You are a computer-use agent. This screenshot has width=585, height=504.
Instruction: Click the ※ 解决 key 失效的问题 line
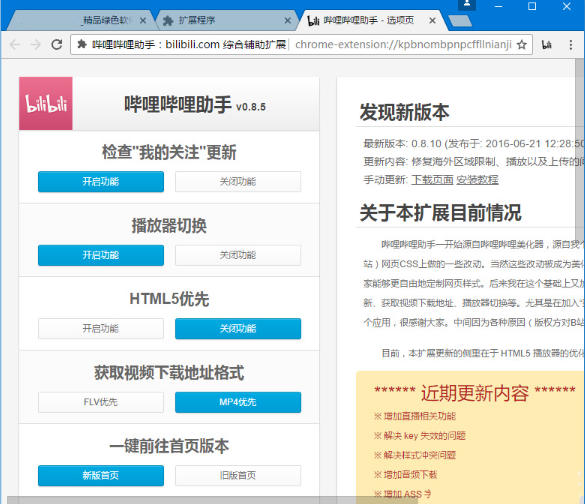[420, 435]
